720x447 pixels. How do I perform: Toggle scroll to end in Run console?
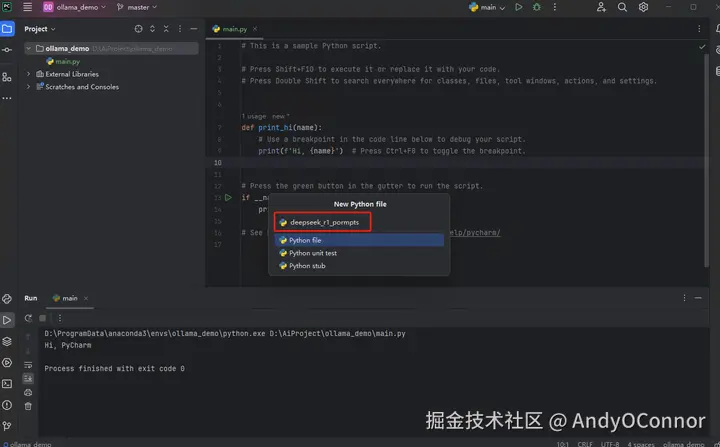click(x=28, y=379)
